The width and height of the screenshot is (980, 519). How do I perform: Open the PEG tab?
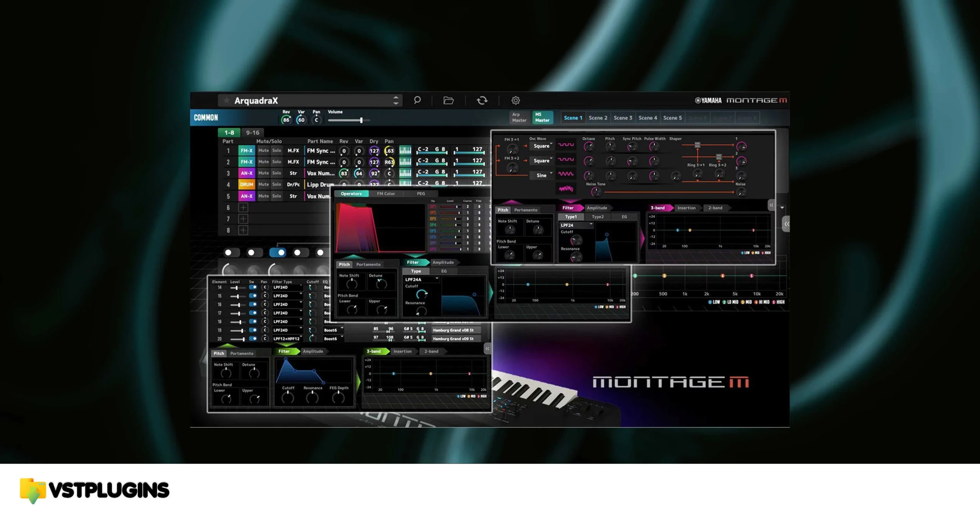pos(421,194)
